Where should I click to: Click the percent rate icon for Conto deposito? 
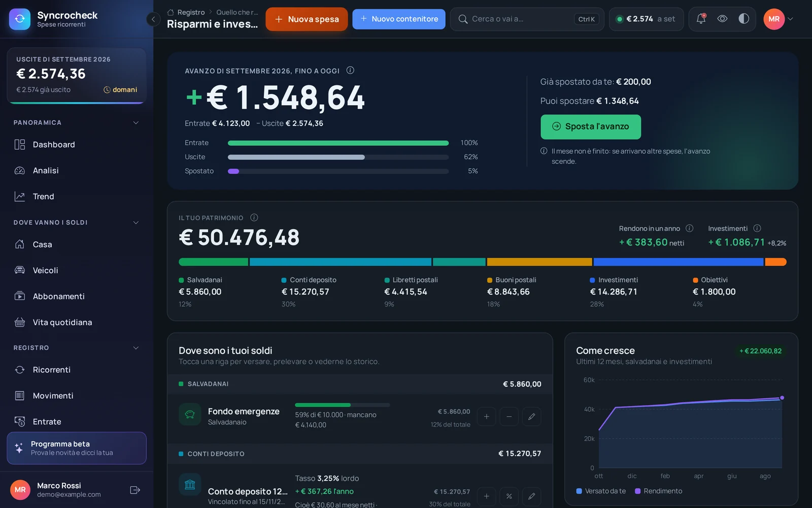tap(509, 496)
